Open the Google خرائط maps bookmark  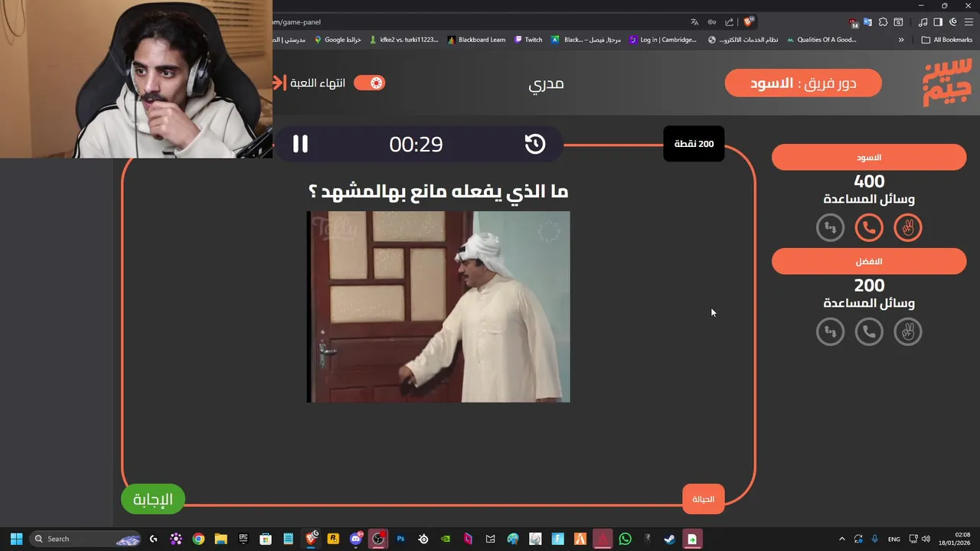coord(338,40)
